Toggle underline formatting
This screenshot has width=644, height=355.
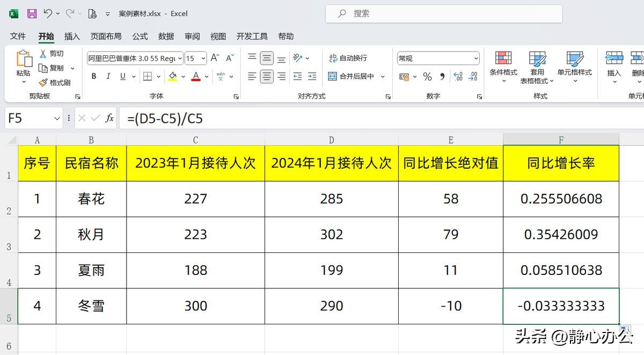(x=122, y=76)
